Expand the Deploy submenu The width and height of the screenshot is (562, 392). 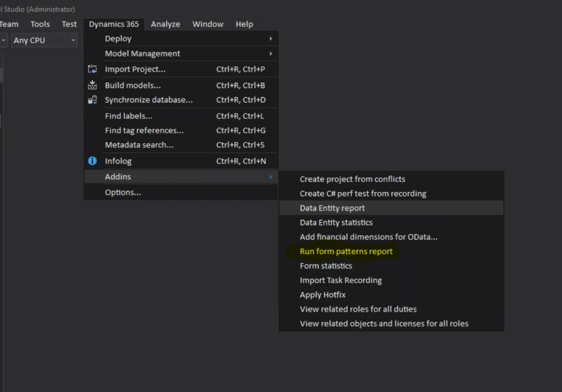118,39
